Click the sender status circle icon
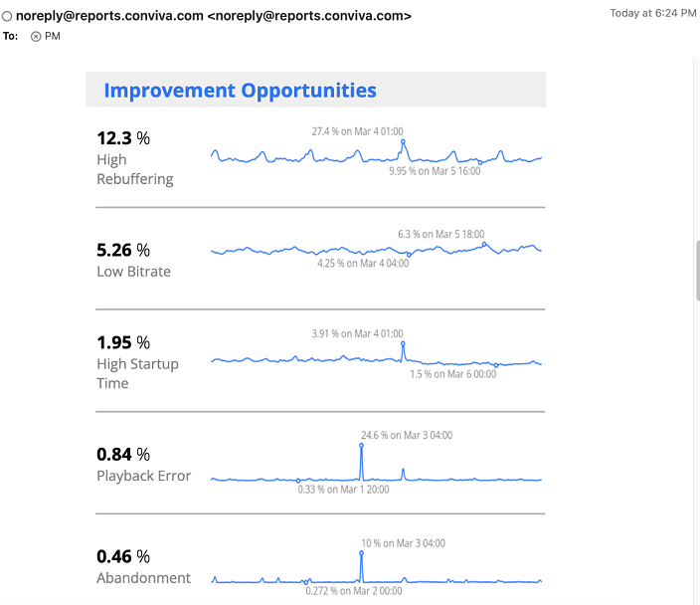The image size is (700, 605). point(7,17)
